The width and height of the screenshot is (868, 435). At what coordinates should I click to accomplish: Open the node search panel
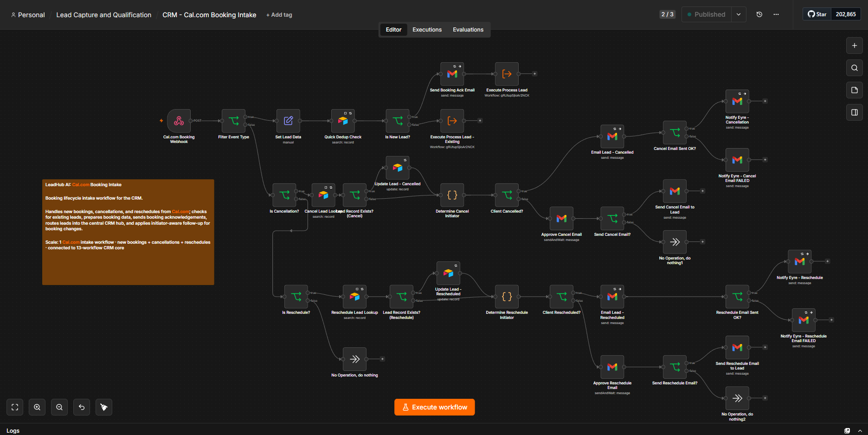tap(855, 68)
